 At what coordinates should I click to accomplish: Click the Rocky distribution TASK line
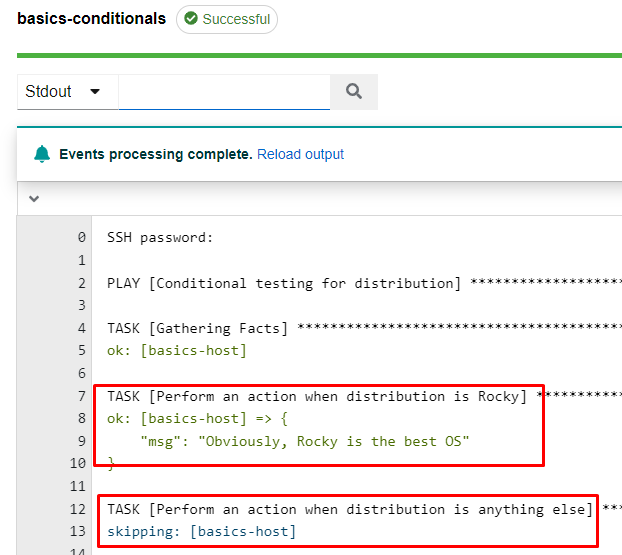(317, 396)
